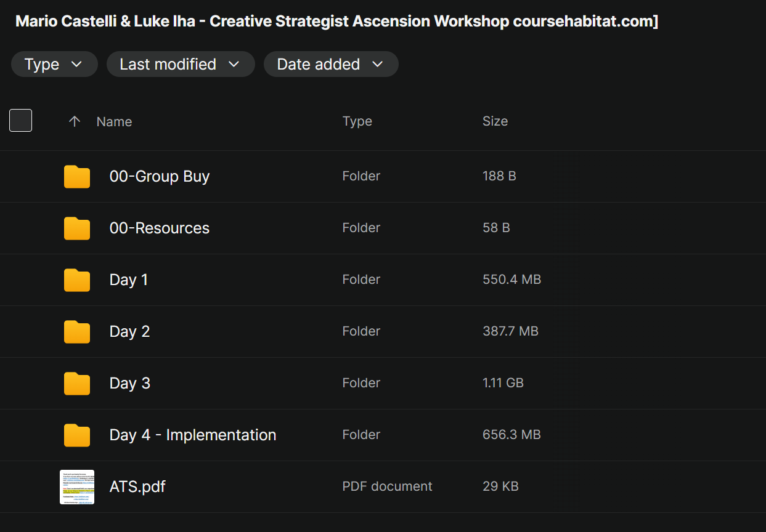The image size is (766, 532).
Task: Open the Date added filter dropdown
Action: (x=330, y=65)
